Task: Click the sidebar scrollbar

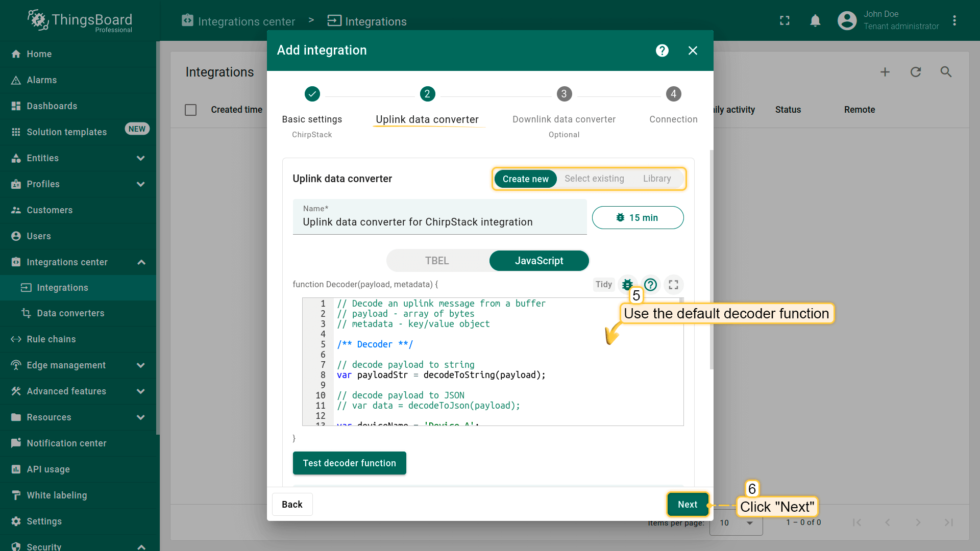Action: point(158,238)
